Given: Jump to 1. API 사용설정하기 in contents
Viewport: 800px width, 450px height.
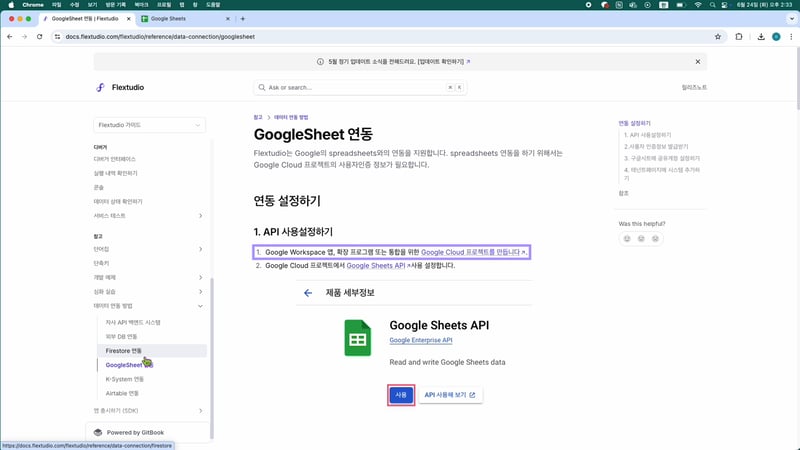Looking at the screenshot, I should click(647, 135).
